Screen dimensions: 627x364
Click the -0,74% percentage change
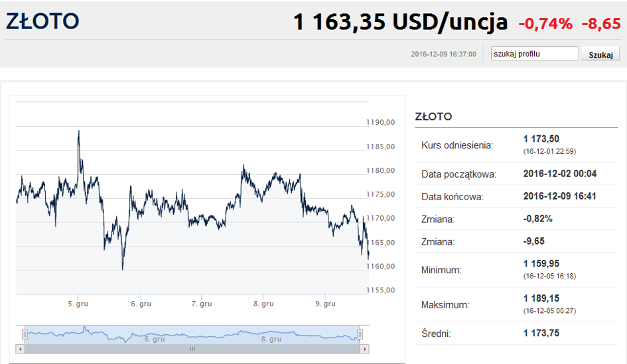pos(545,24)
